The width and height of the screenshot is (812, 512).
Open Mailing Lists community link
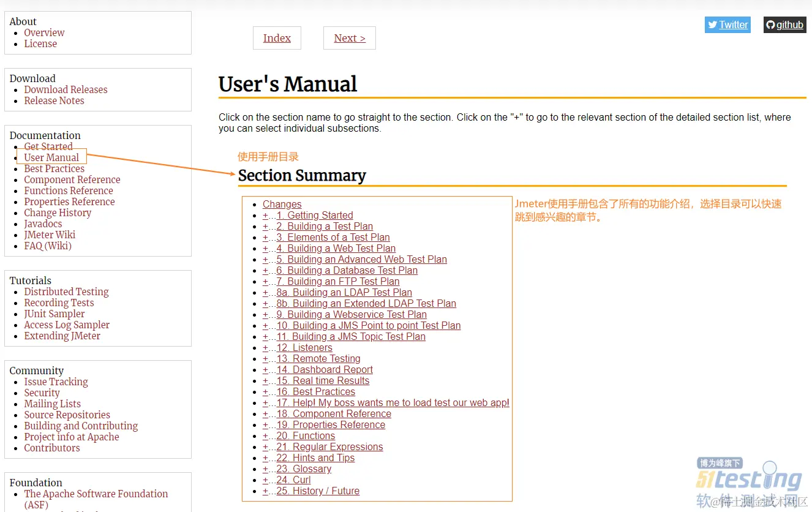(52, 404)
